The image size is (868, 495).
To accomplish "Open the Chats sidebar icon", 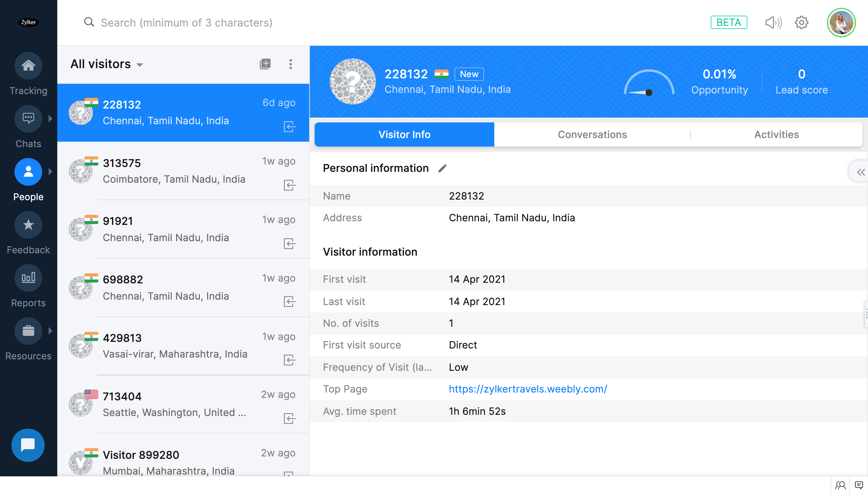I will (x=28, y=118).
